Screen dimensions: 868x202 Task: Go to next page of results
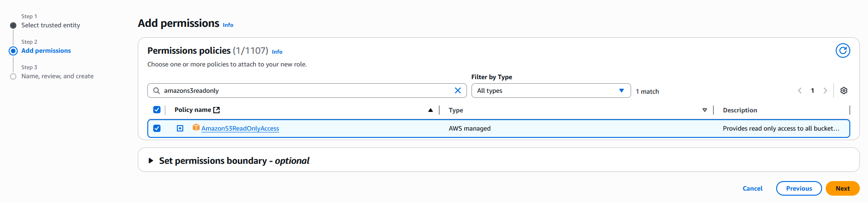[825, 91]
